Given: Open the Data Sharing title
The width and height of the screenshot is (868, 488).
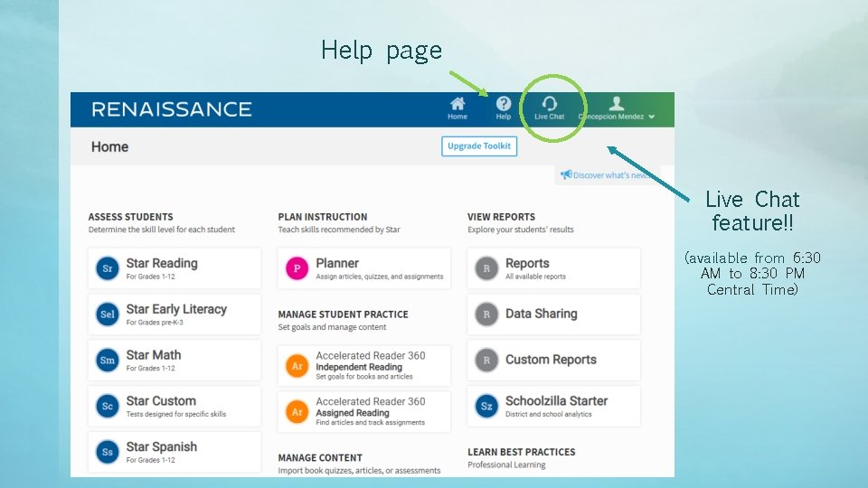Looking at the screenshot, I should point(542,314).
